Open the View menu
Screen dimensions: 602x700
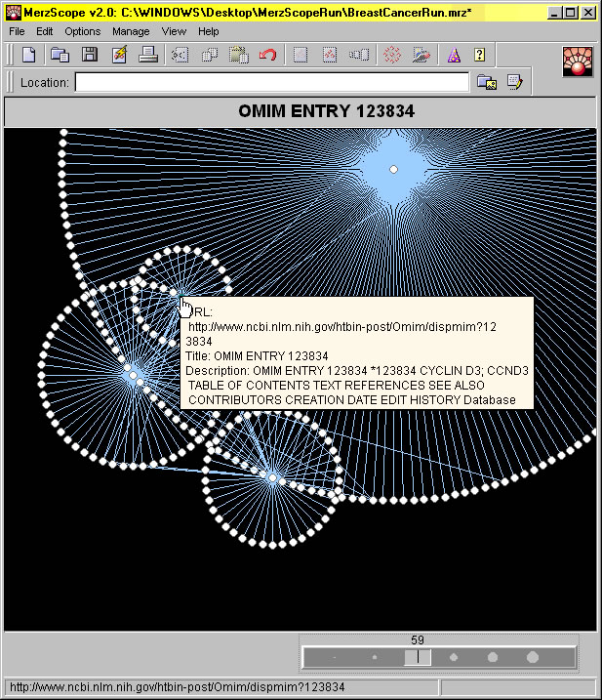[174, 31]
